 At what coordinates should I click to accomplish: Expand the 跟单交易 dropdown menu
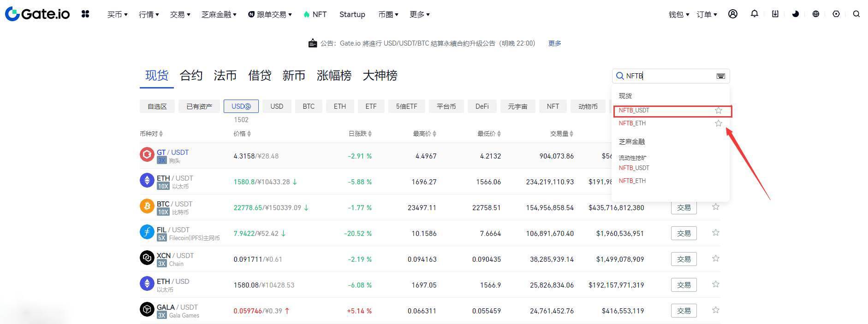(x=270, y=14)
